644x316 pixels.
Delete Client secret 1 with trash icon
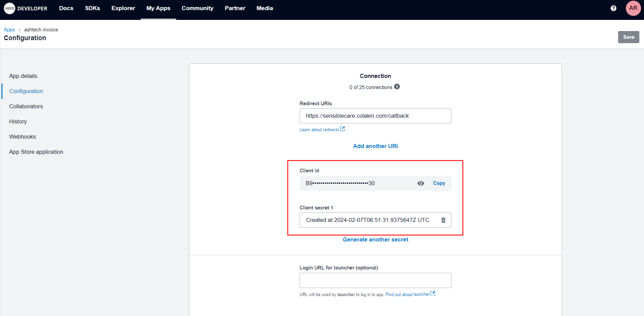pyautogui.click(x=443, y=220)
